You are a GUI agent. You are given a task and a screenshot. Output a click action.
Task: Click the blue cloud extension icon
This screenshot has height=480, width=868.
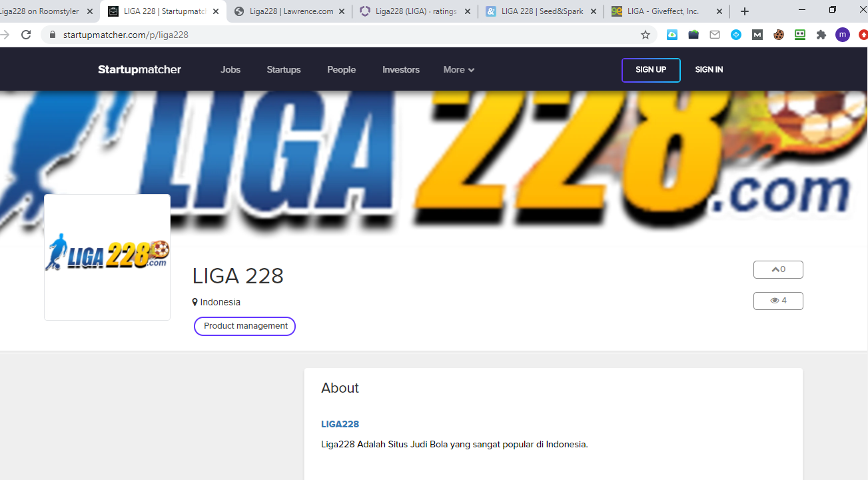[672, 35]
